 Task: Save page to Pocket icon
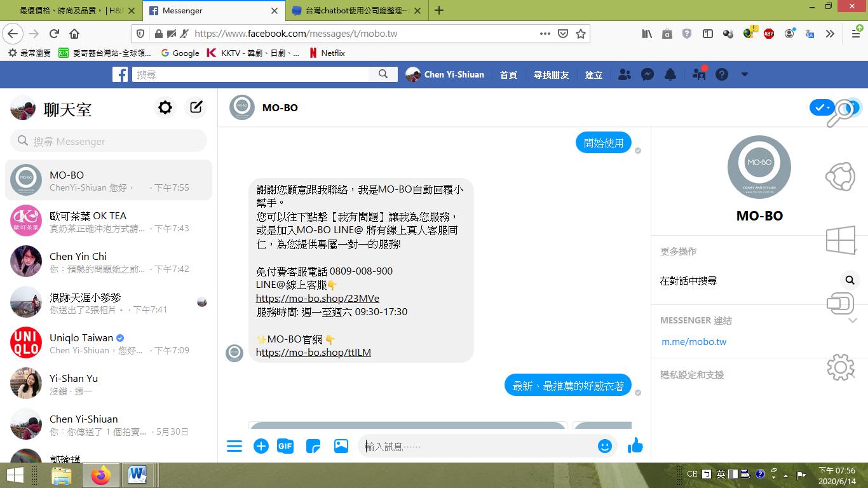563,34
